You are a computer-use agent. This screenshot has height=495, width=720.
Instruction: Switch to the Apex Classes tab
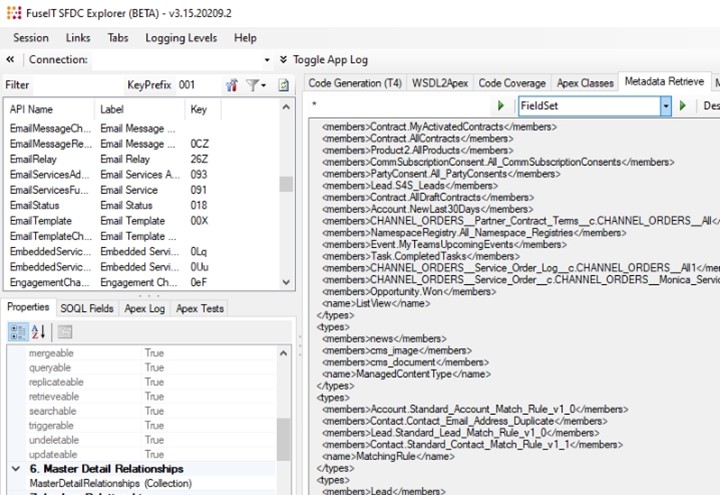tap(585, 83)
